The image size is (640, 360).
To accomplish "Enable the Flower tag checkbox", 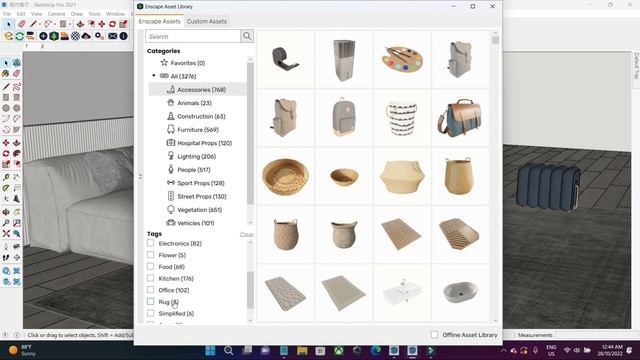I will 151,255.
